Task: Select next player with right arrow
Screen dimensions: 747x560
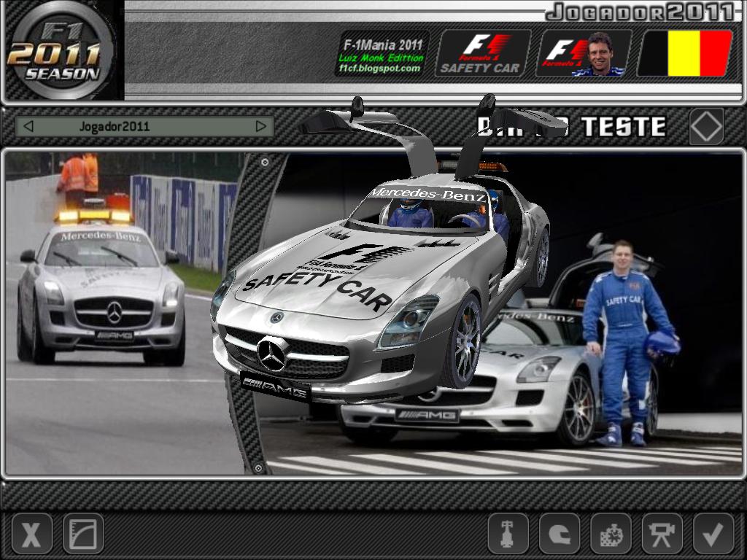Action: [261, 126]
